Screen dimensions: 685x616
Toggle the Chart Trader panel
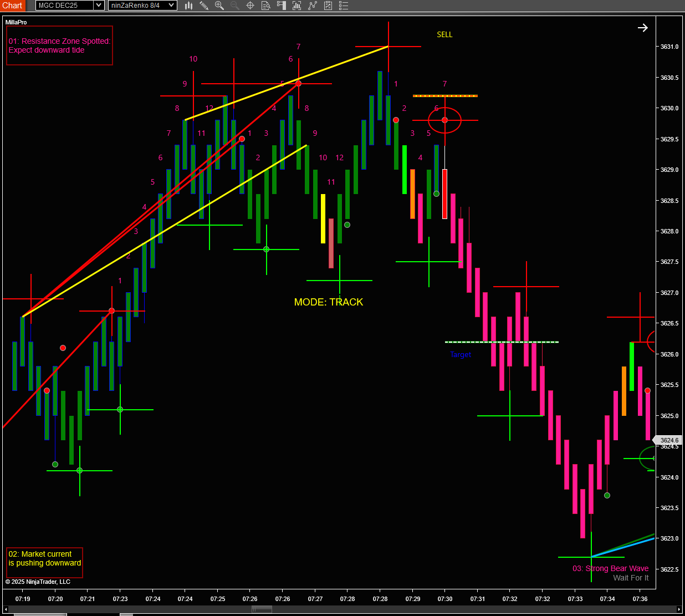click(281, 6)
